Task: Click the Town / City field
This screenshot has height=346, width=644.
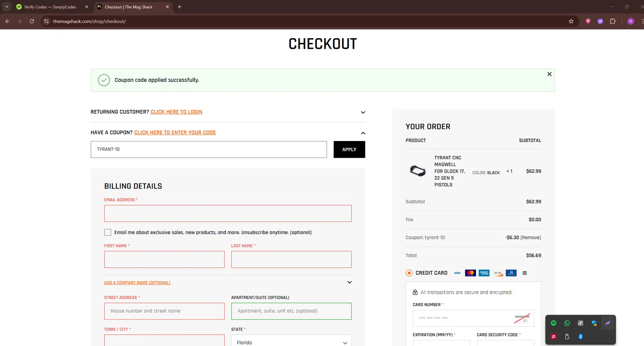Action: [x=164, y=340]
